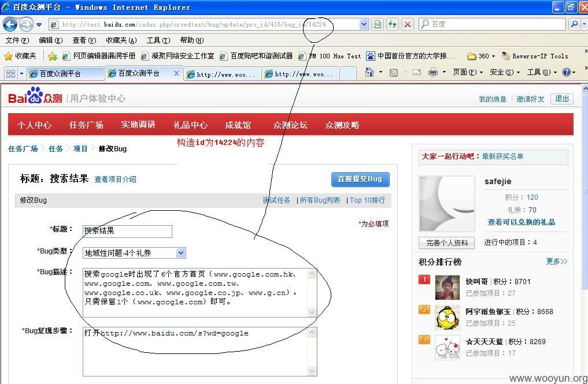Click the Stop loading X icon
The height and width of the screenshot is (384, 588).
[x=407, y=24]
